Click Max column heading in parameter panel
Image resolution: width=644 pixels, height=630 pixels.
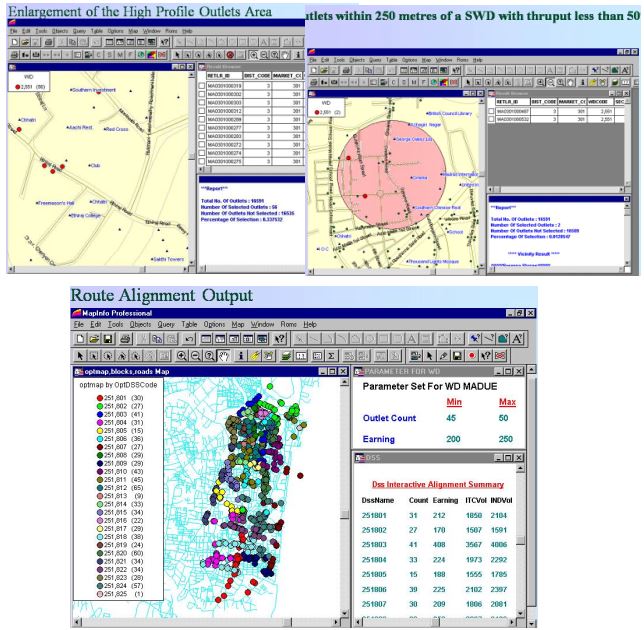507,402
